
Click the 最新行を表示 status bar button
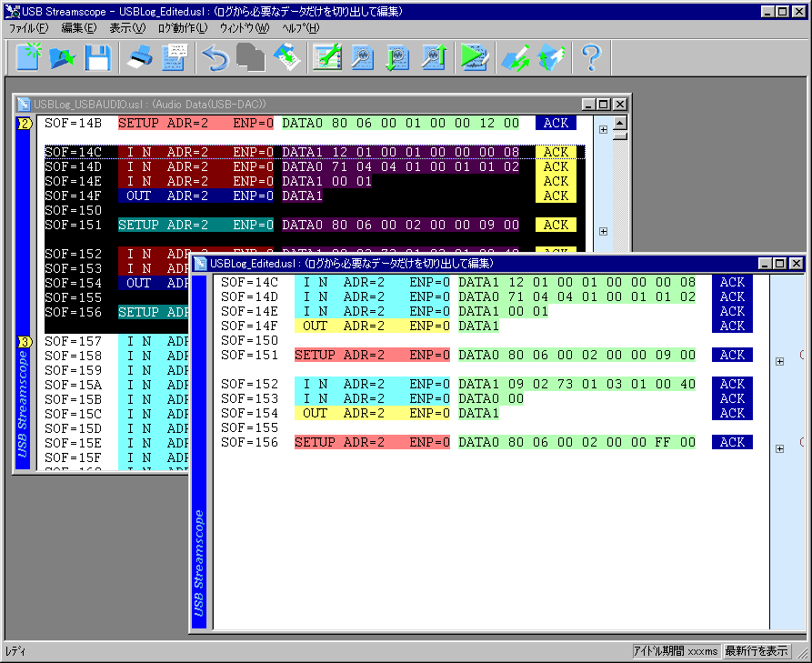point(757,651)
